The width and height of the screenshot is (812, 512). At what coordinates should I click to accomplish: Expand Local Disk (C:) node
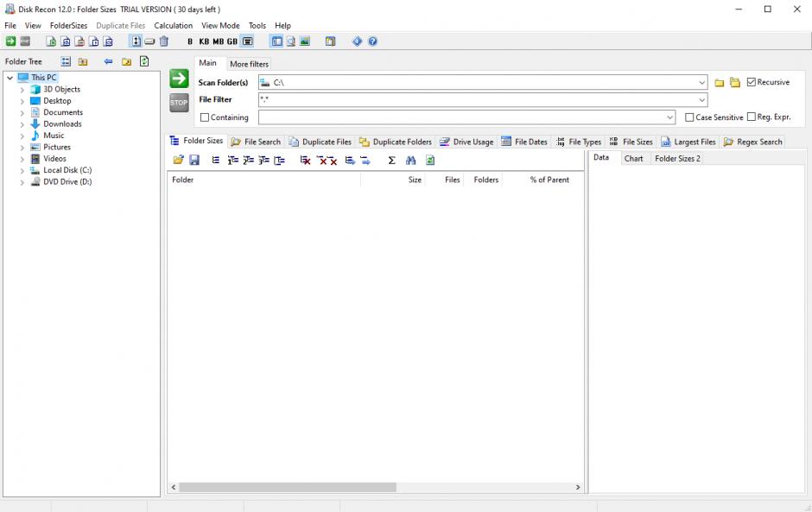click(22, 170)
